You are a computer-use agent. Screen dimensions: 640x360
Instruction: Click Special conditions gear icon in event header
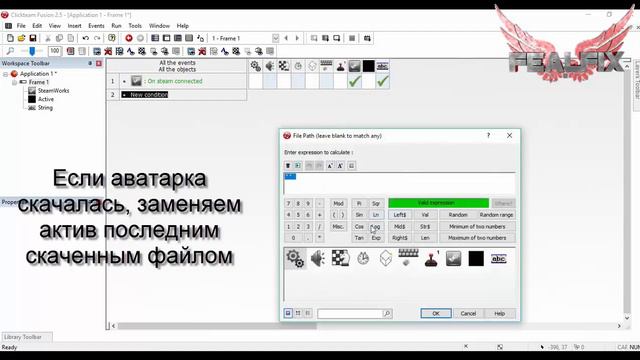(x=256, y=66)
